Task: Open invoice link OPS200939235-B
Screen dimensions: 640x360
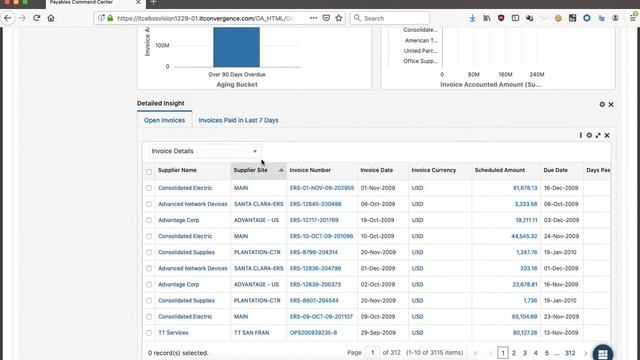Action: pos(313,333)
